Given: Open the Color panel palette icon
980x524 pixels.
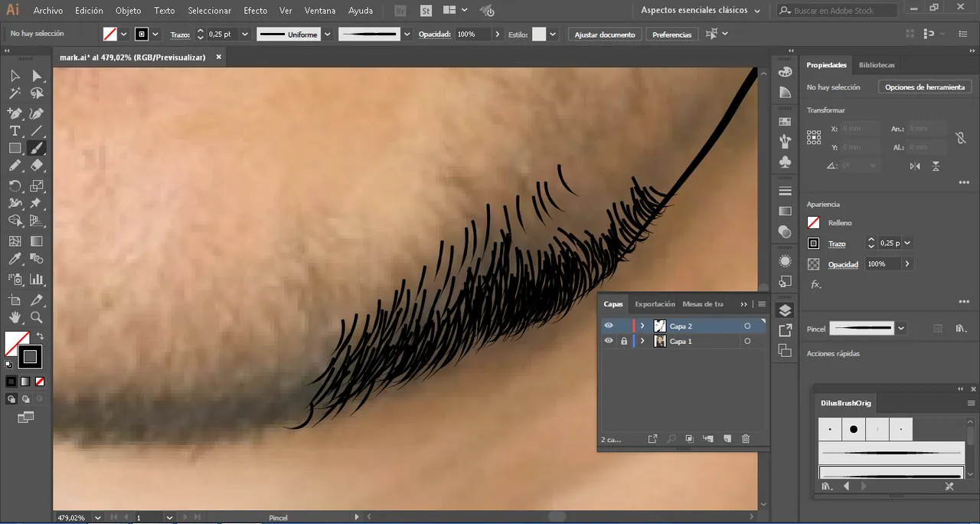Looking at the screenshot, I should click(x=785, y=71).
